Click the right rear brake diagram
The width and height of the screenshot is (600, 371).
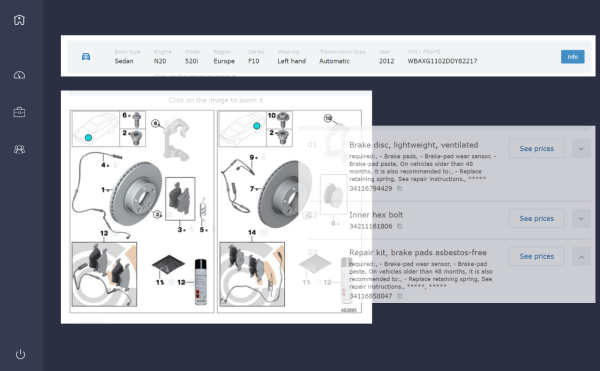point(289,212)
